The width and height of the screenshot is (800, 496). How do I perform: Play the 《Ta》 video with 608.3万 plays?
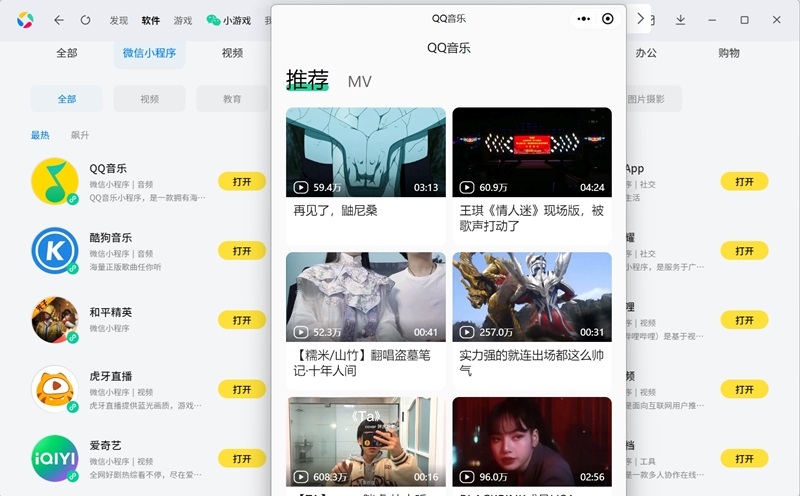coord(366,442)
